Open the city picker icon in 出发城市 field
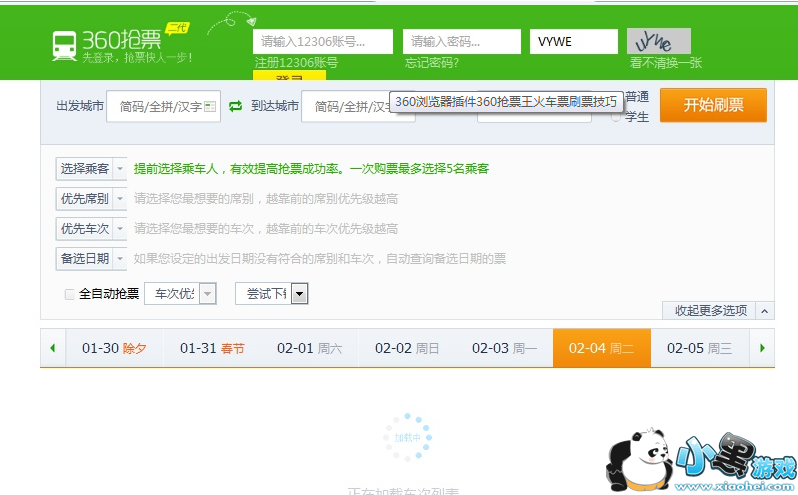798x495 pixels. [210, 107]
